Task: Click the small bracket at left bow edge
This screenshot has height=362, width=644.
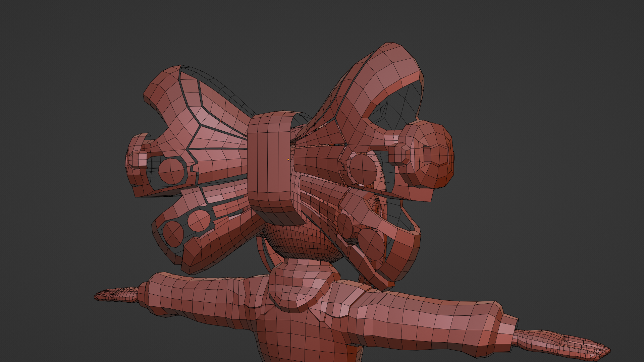Action: coord(136,158)
